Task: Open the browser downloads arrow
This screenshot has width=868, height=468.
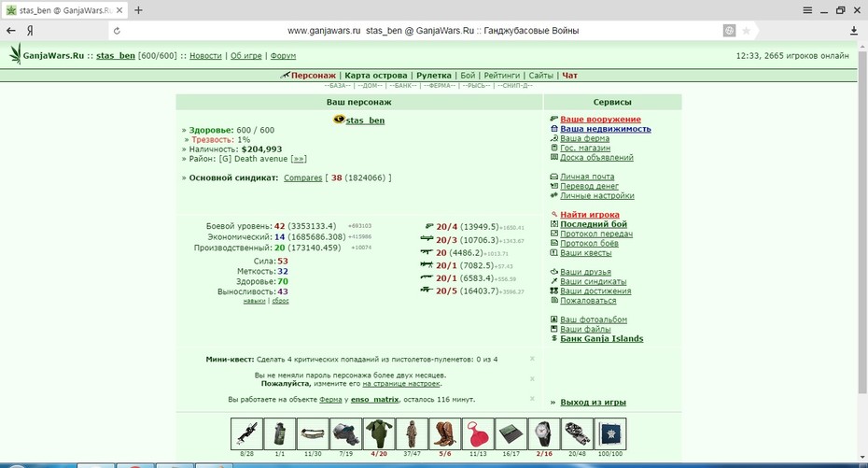Action: coord(854,31)
